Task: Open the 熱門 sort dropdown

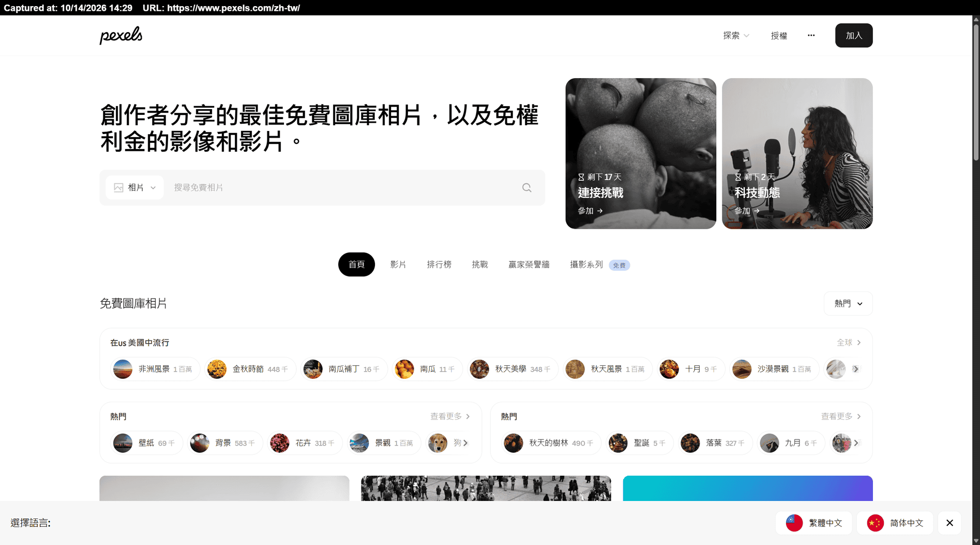Action: point(848,303)
